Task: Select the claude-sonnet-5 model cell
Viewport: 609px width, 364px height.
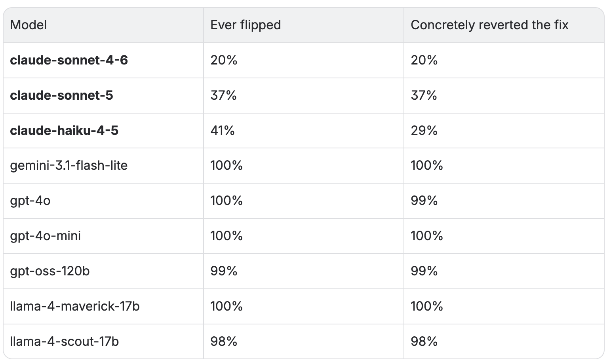Action: (x=61, y=95)
